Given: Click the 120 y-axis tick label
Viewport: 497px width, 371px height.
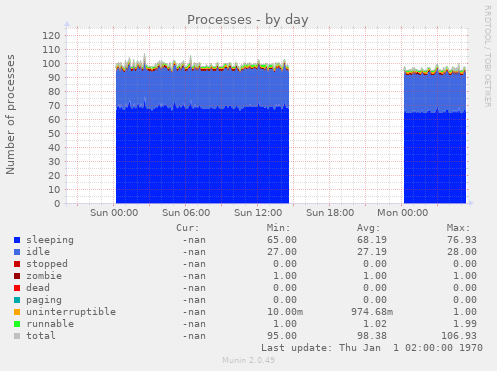Looking at the screenshot, I should (x=51, y=36).
